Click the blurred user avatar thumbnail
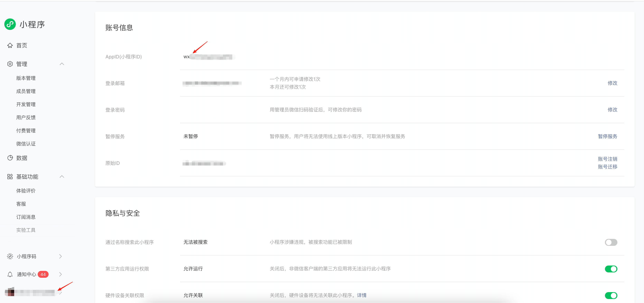The image size is (644, 303). [10, 292]
